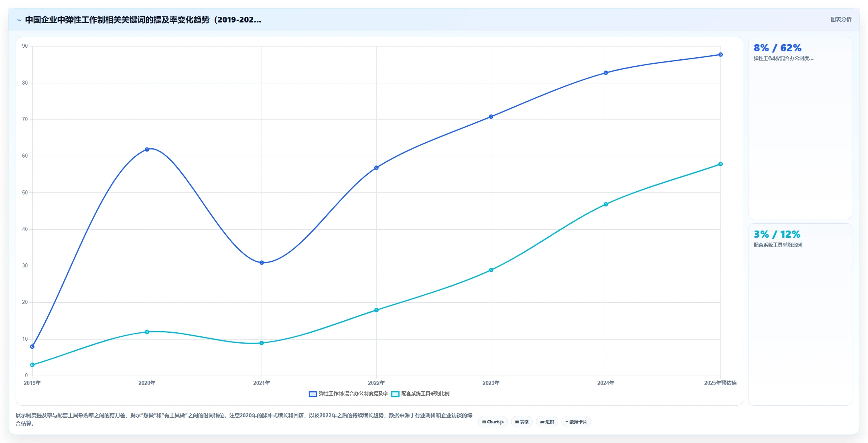Click y-axis tick label 40
The width and height of the screenshot is (868, 443).
click(x=25, y=229)
